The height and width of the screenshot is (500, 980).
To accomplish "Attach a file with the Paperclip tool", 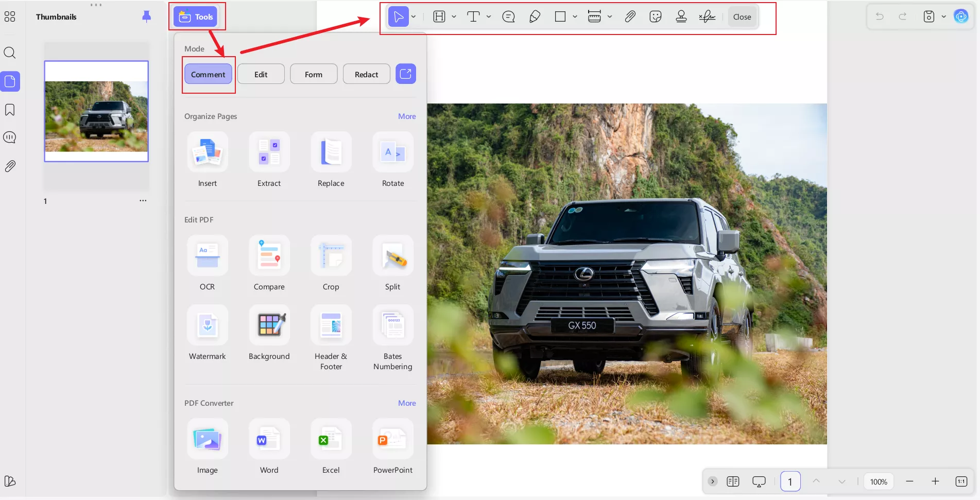I will pyautogui.click(x=630, y=16).
